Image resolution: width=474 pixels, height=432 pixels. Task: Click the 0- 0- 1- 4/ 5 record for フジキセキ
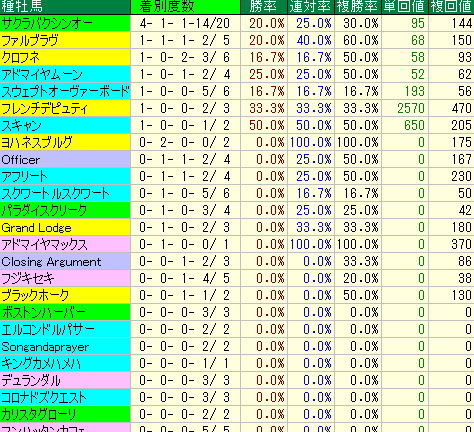[185, 278]
